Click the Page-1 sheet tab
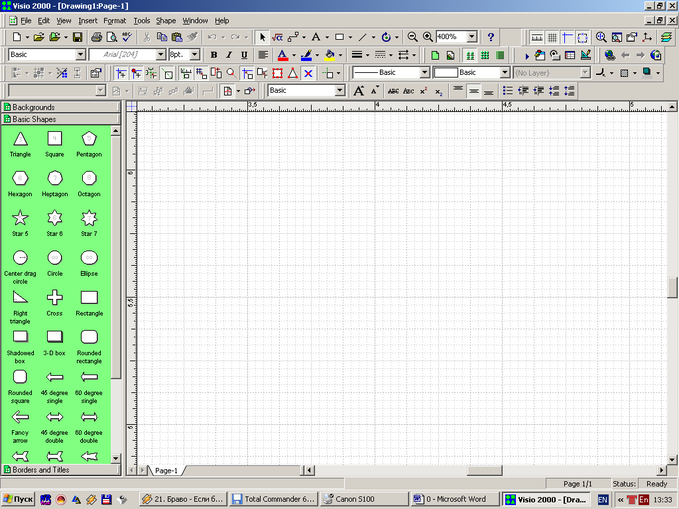679x509 pixels. click(166, 470)
